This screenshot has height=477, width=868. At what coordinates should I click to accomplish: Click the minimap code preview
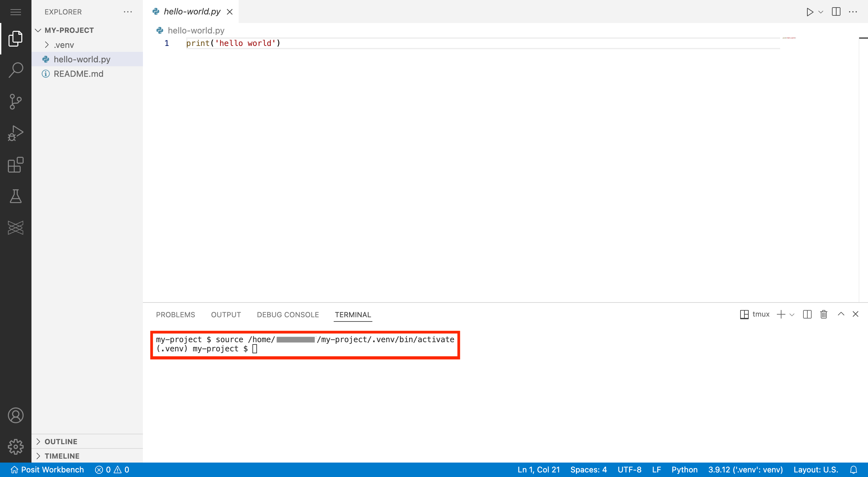click(789, 38)
